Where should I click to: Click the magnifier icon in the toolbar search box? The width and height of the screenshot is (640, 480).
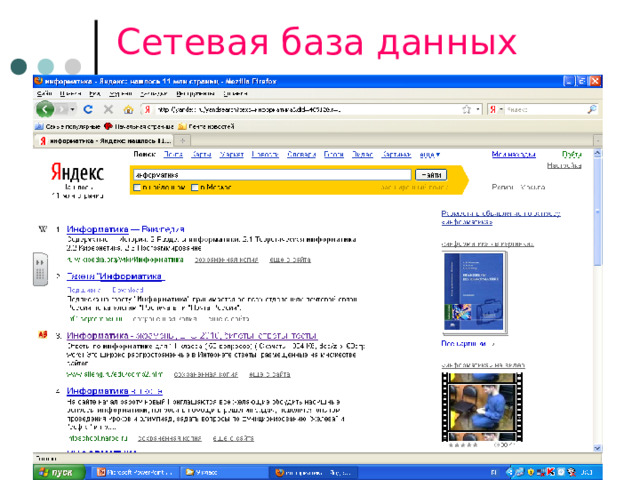[592, 109]
